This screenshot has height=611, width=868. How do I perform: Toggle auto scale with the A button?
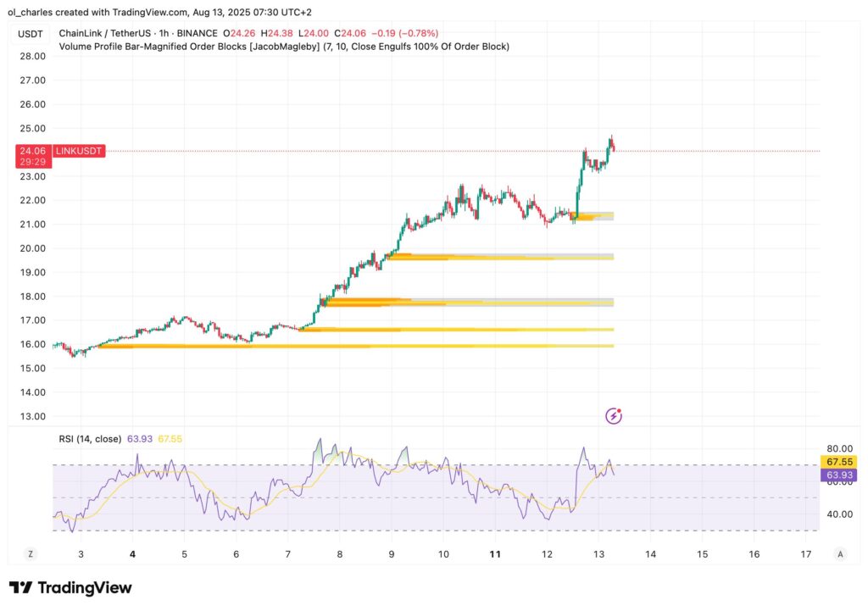[839, 553]
